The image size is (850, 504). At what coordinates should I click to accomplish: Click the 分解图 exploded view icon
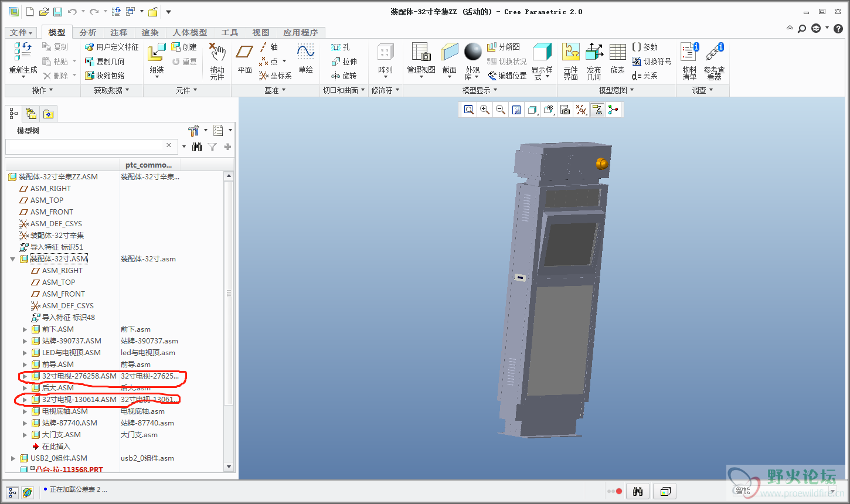point(504,47)
